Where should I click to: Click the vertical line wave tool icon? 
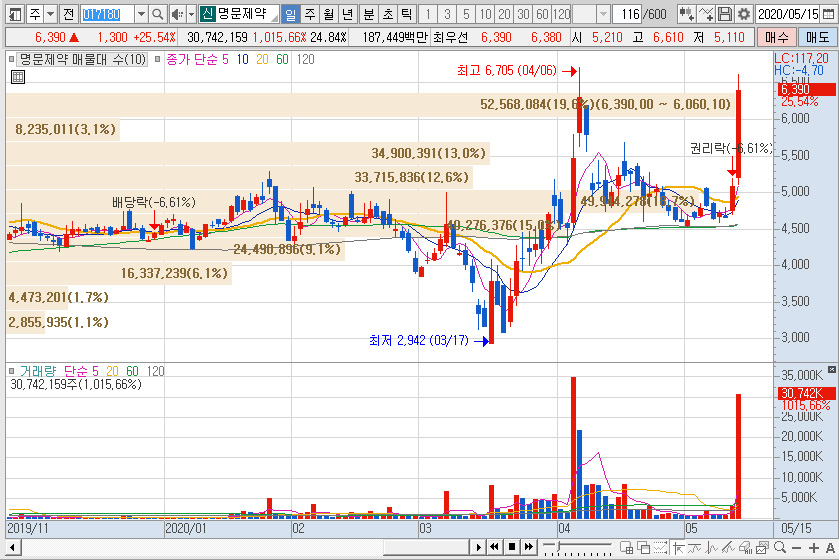click(x=712, y=547)
